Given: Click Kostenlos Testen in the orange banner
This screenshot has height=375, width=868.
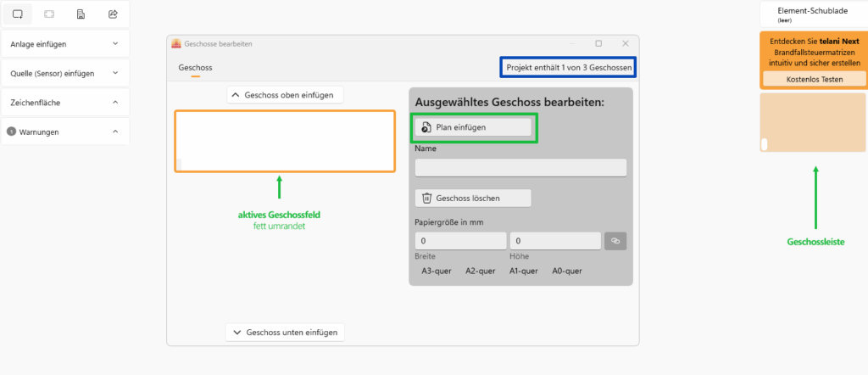Looking at the screenshot, I should click(x=814, y=79).
